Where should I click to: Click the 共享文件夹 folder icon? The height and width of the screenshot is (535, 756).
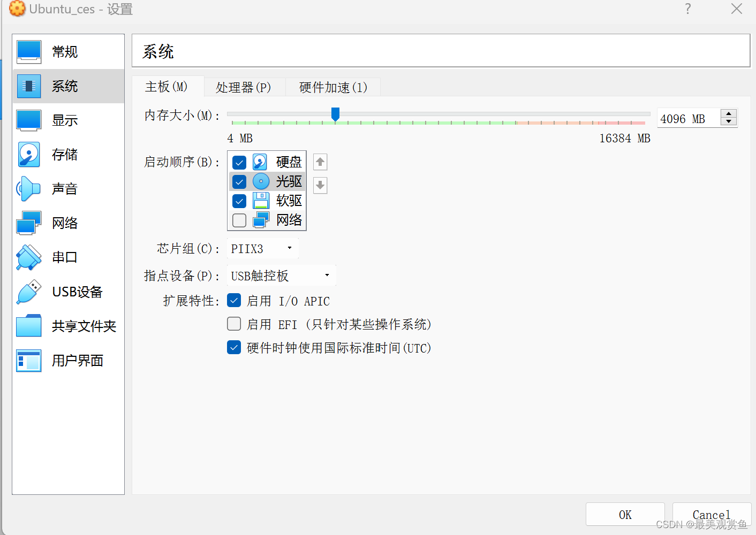[29, 326]
